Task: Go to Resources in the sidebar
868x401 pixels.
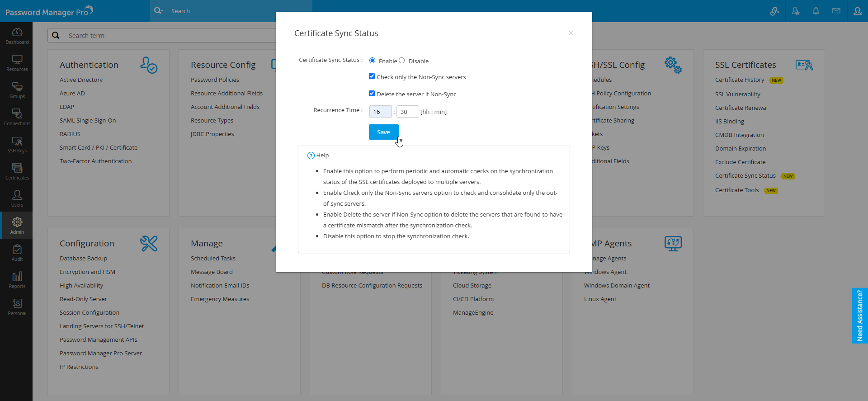Action: click(x=17, y=63)
